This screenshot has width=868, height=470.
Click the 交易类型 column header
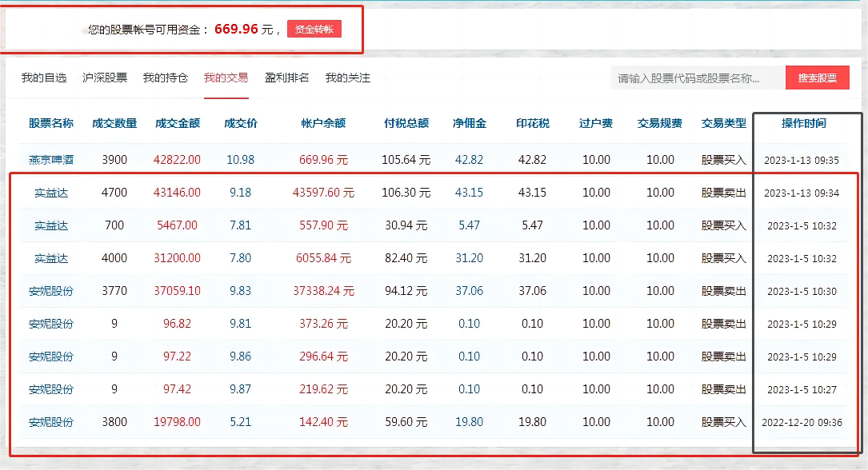point(723,123)
